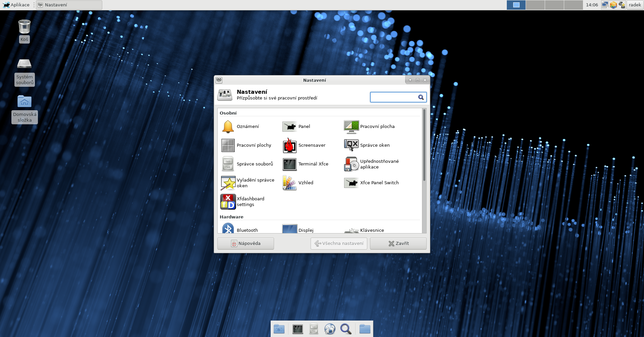644x337 pixels.
Task: Open Xfce Panel Switch
Action: click(372, 183)
